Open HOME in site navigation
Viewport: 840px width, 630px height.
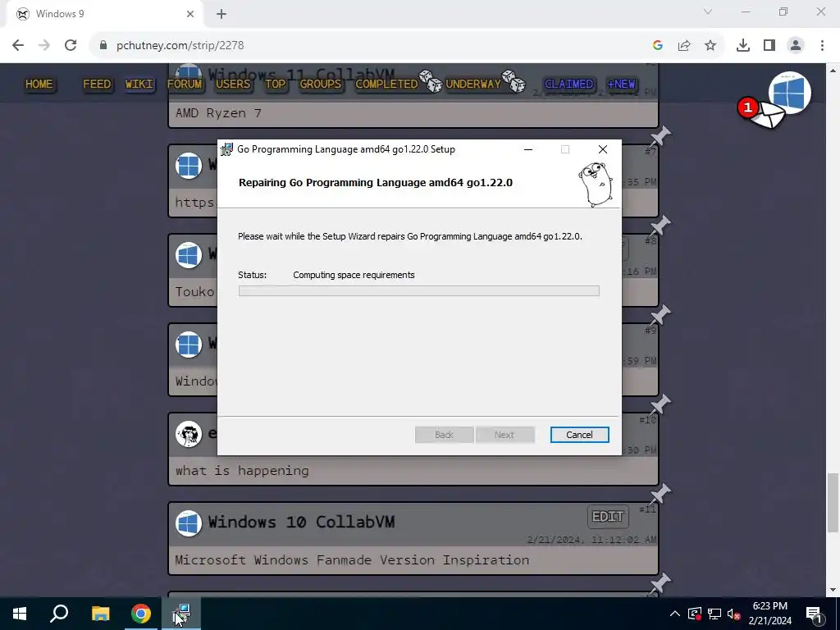click(39, 84)
